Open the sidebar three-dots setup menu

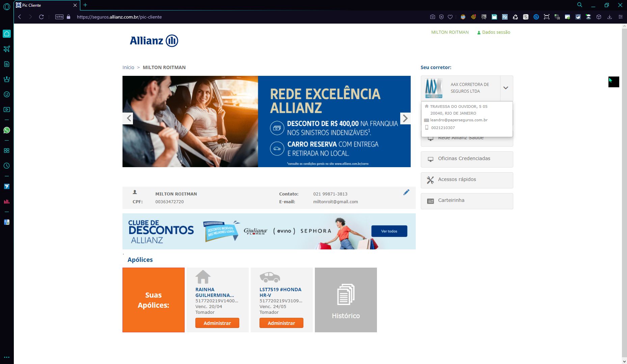7,357
